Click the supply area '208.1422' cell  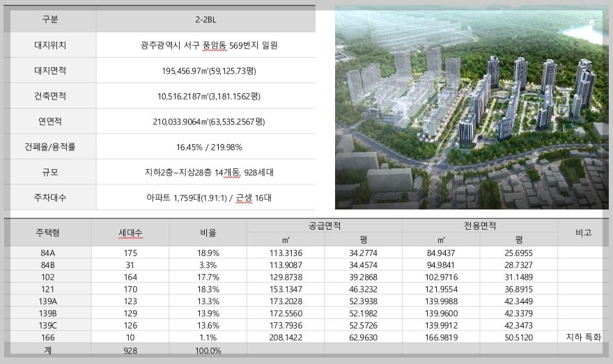pos(286,338)
